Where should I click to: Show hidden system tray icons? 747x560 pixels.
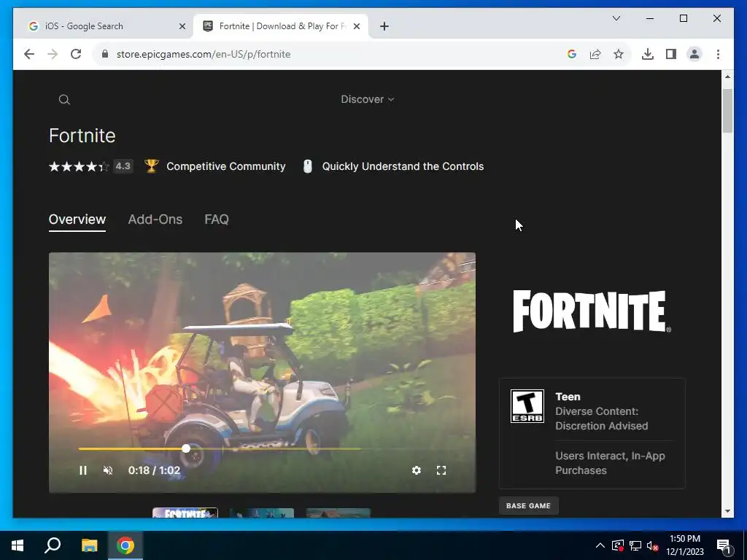(x=600, y=545)
